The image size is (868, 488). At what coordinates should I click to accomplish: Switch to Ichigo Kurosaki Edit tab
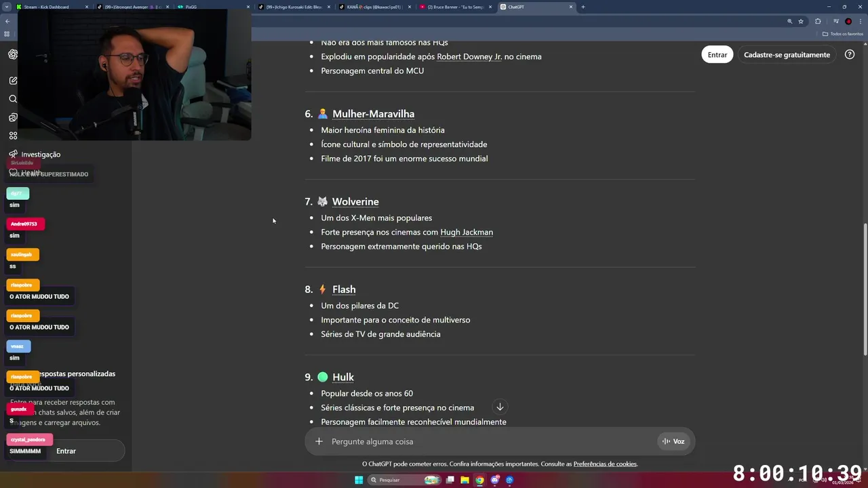click(x=294, y=7)
